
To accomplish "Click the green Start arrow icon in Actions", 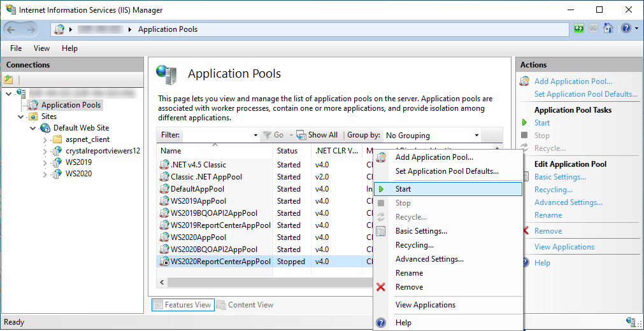I will [524, 123].
